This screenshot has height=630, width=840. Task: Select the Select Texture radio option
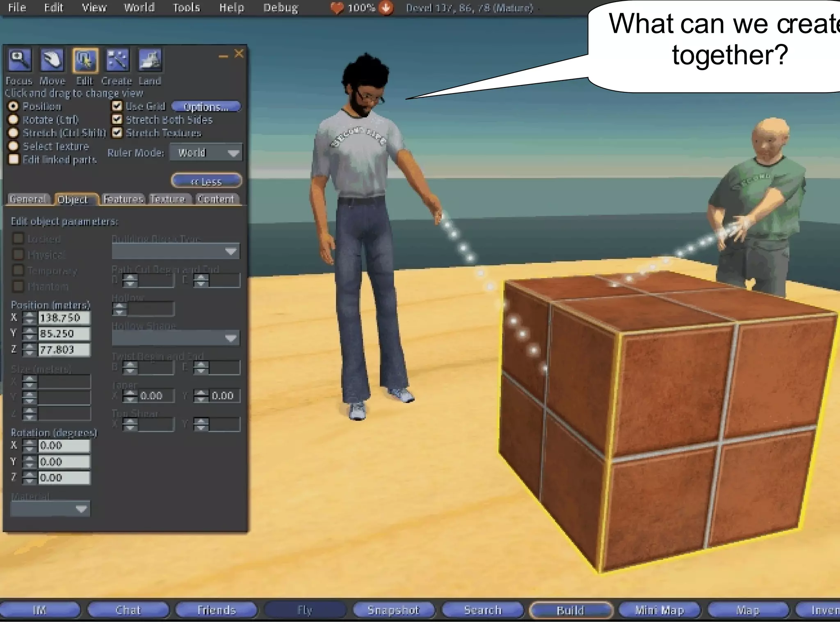click(14, 146)
